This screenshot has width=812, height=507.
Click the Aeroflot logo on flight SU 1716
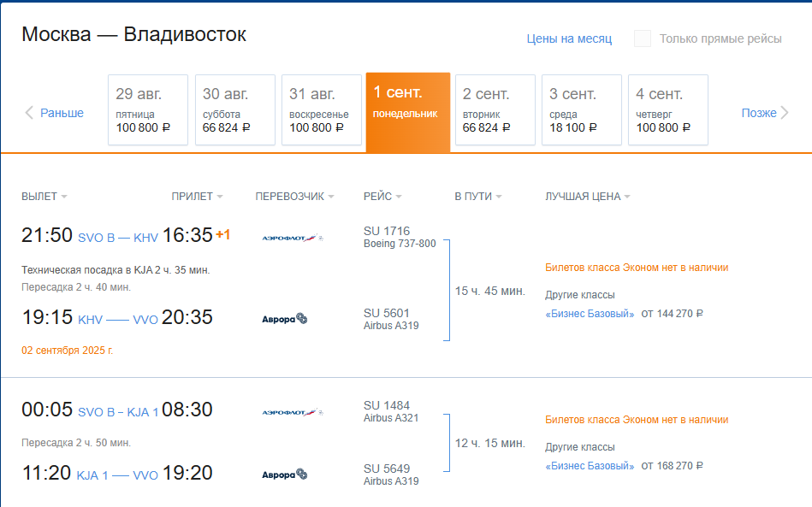(292, 238)
